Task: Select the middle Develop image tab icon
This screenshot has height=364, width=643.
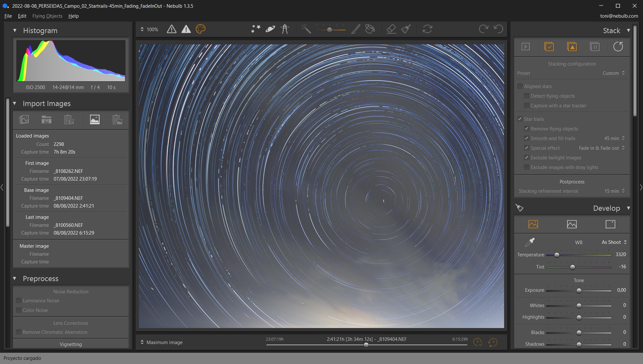Action: [572, 224]
